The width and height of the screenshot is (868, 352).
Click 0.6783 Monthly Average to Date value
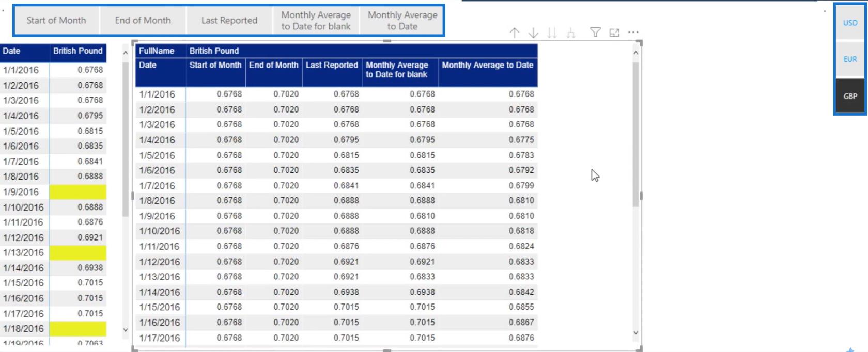click(x=521, y=155)
